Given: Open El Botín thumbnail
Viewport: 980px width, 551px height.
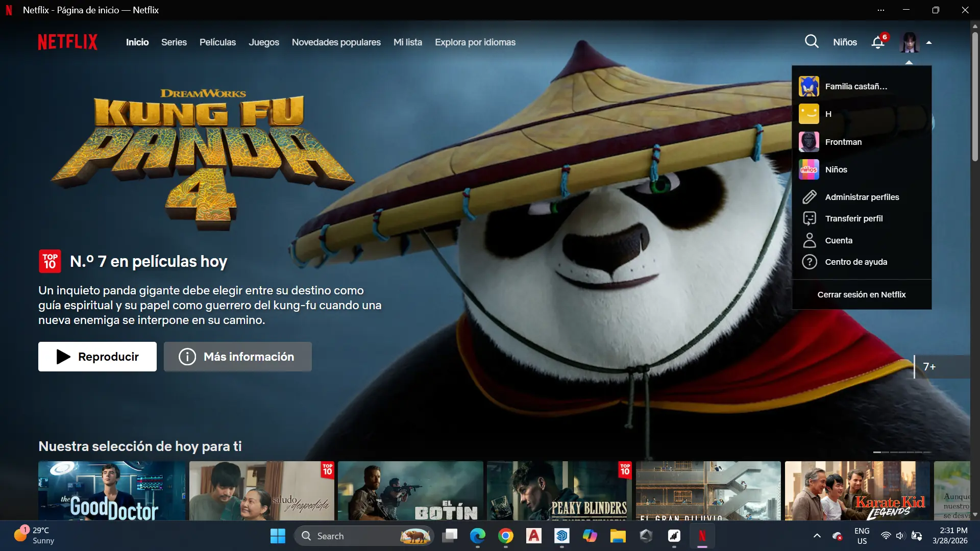Looking at the screenshot, I should (410, 491).
